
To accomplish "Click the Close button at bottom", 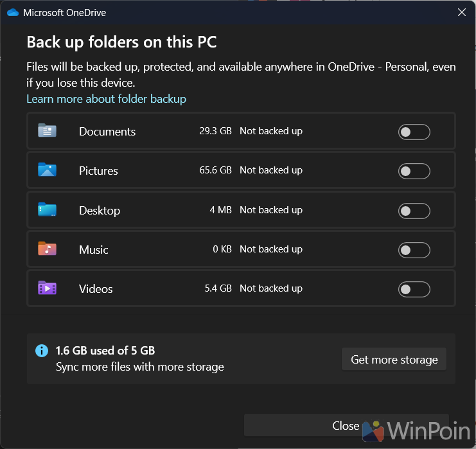I will pos(345,425).
